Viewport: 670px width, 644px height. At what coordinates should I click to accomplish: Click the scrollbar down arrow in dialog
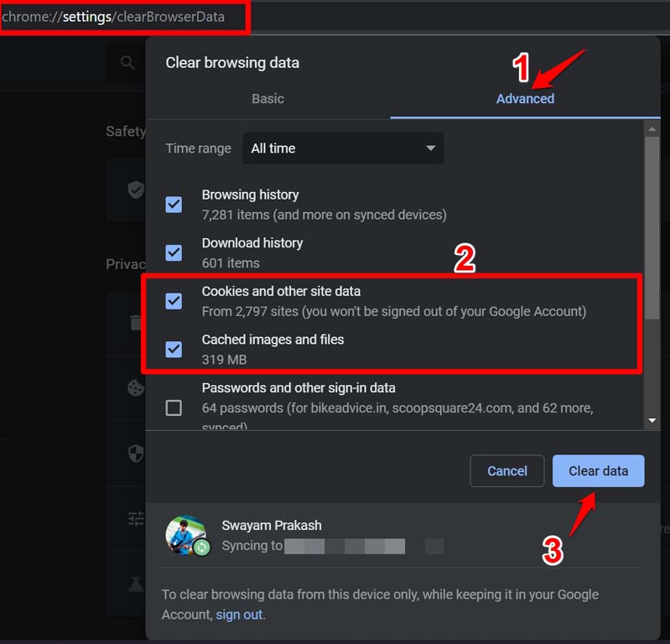pos(652,421)
